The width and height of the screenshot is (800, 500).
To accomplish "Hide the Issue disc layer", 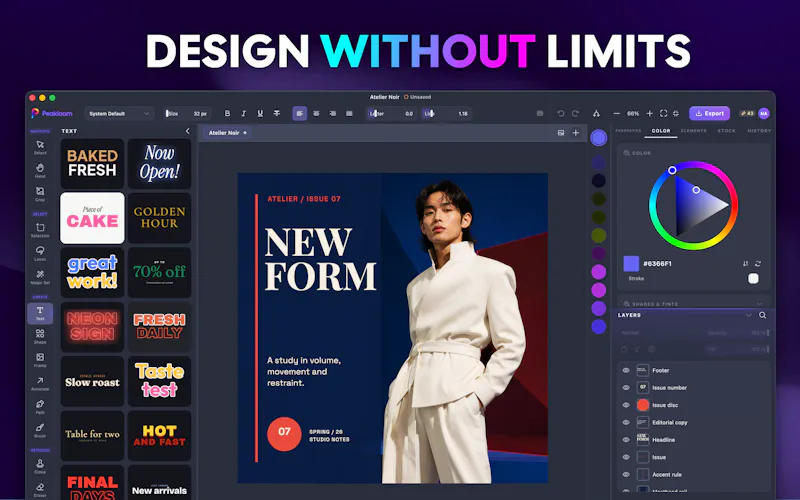I will pos(626,405).
